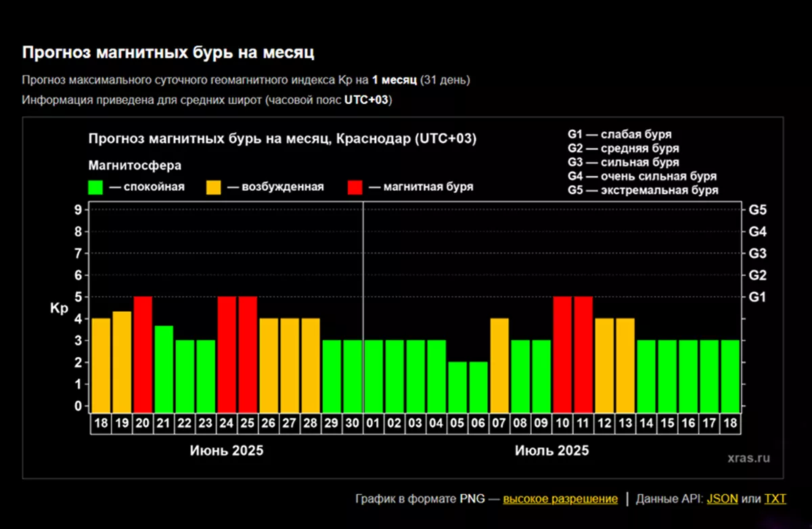
Task: Open the JSON data API link
Action: pyautogui.click(x=722, y=499)
